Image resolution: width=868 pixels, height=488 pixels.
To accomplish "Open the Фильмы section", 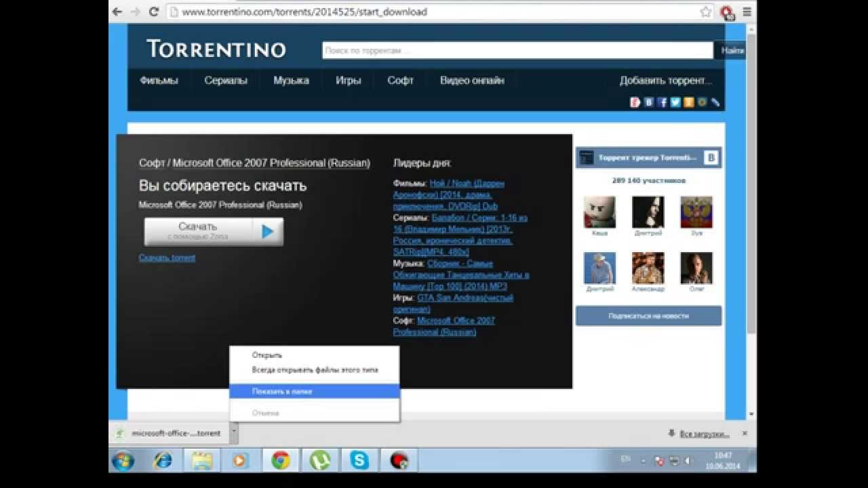I will pyautogui.click(x=159, y=80).
